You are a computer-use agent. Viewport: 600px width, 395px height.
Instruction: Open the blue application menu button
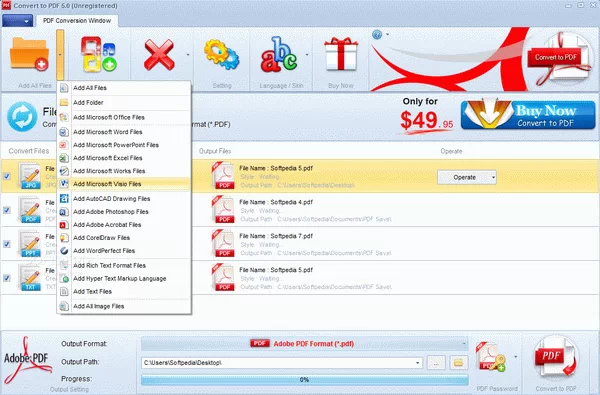[x=17, y=21]
